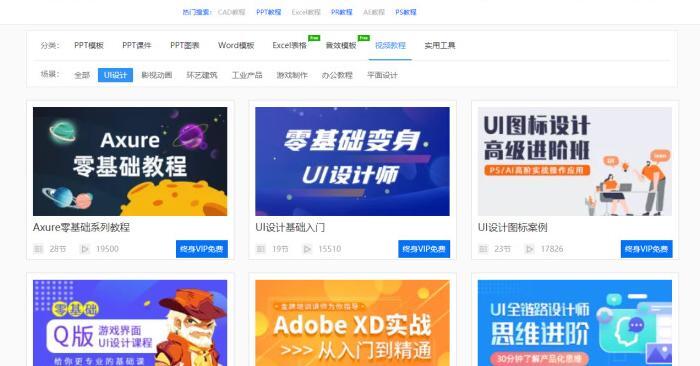Click the lessons list icon beside 28节
The width and height of the screenshot is (700, 366).
(38, 249)
